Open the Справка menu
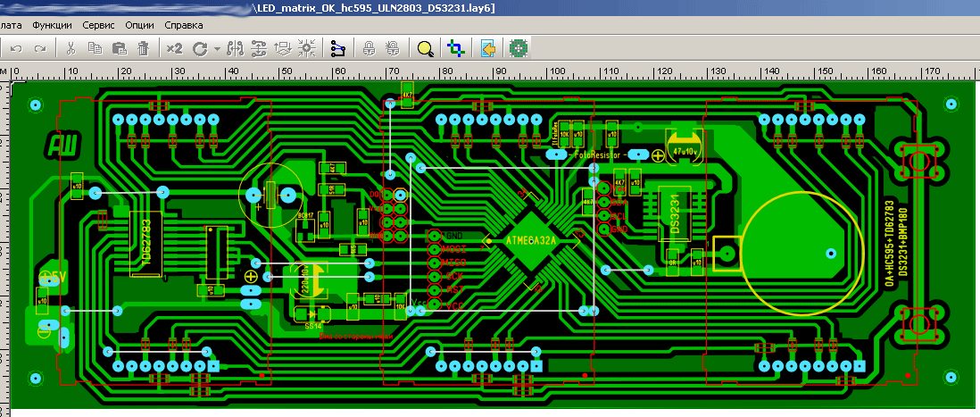 (184, 26)
